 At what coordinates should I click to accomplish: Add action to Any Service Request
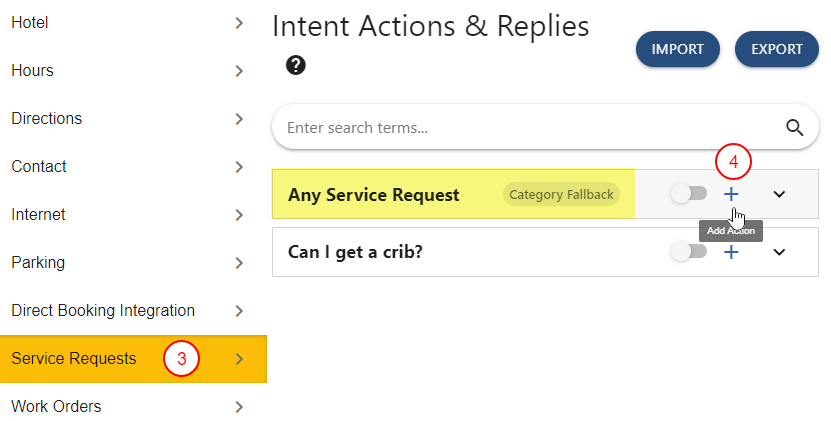point(731,194)
